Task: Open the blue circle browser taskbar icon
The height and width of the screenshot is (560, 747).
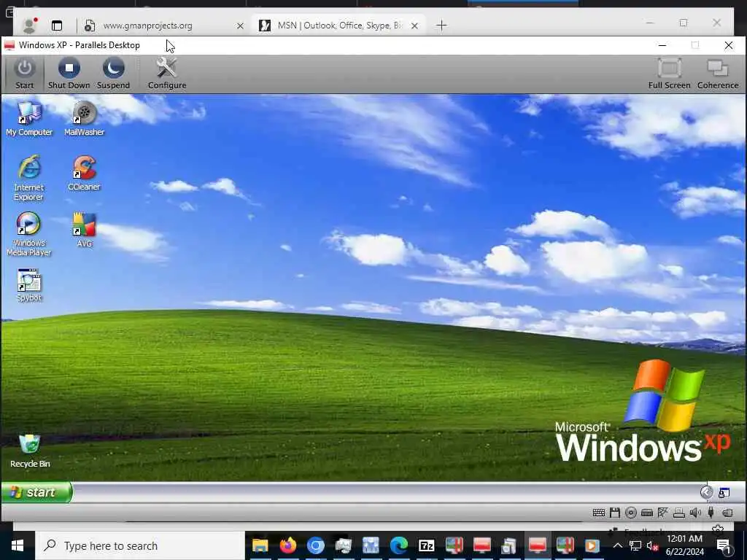Action: point(315,545)
